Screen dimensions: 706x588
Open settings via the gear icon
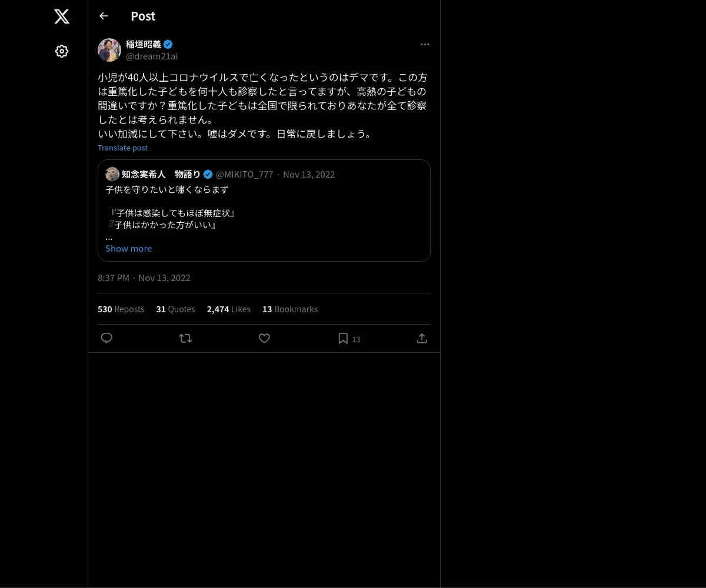pos(62,51)
